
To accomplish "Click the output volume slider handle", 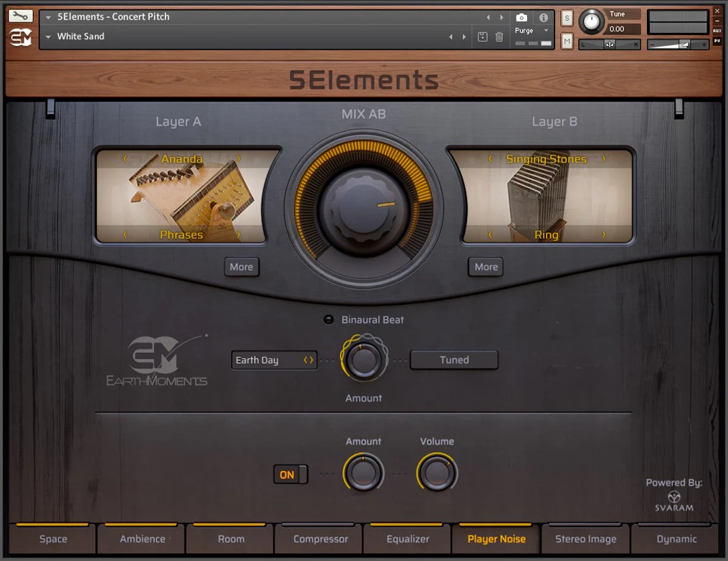I will tap(684, 44).
